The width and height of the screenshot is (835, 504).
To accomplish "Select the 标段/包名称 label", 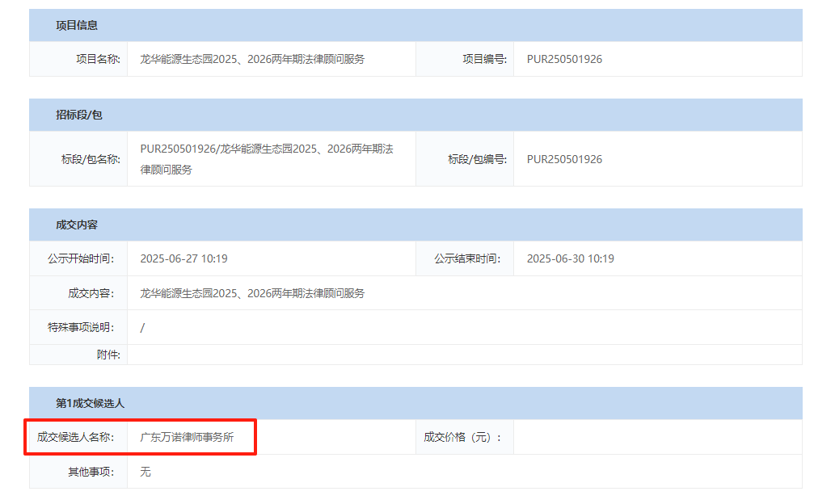I will (91, 159).
